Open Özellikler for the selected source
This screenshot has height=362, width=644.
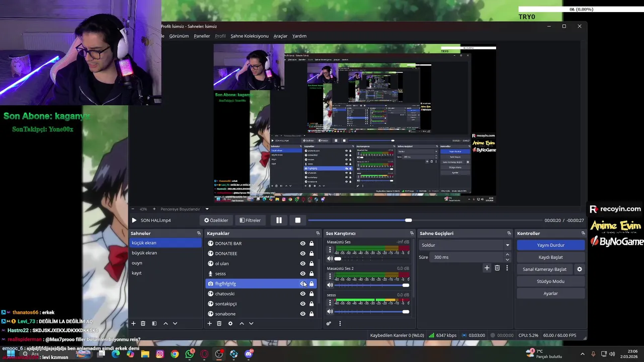(x=216, y=220)
